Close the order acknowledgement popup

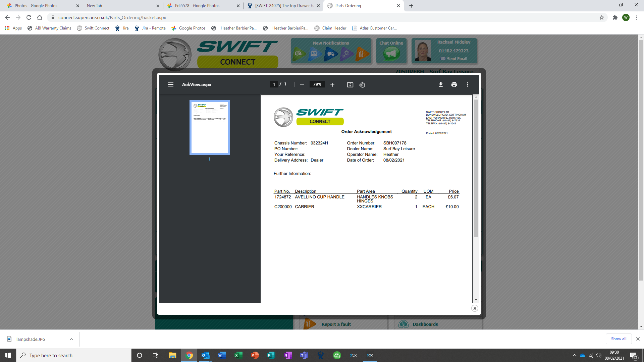474,308
